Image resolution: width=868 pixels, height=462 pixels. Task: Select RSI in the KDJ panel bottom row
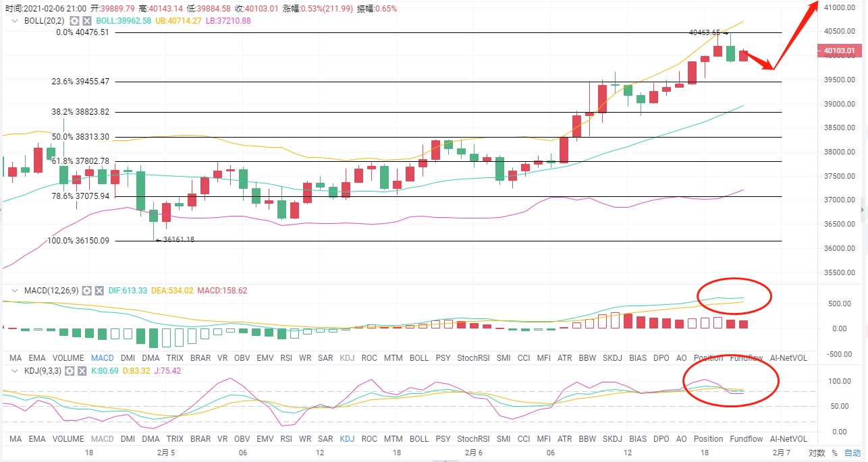(286, 438)
